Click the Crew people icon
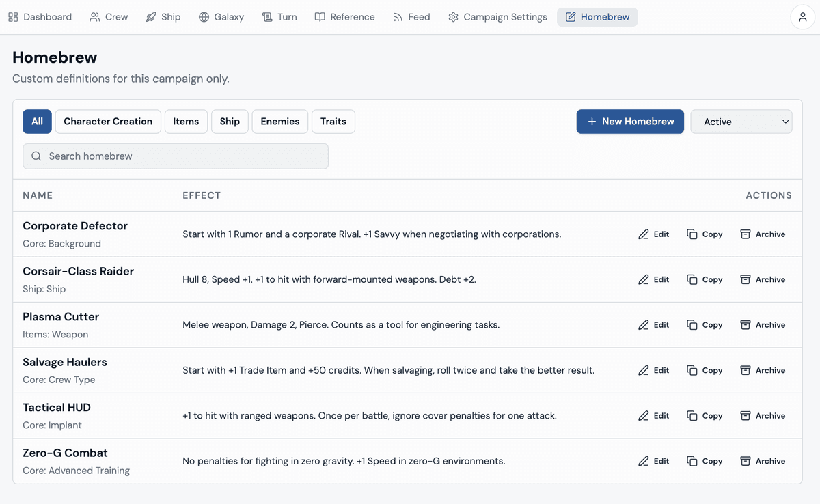Viewport: 820px width, 504px height. tap(95, 17)
